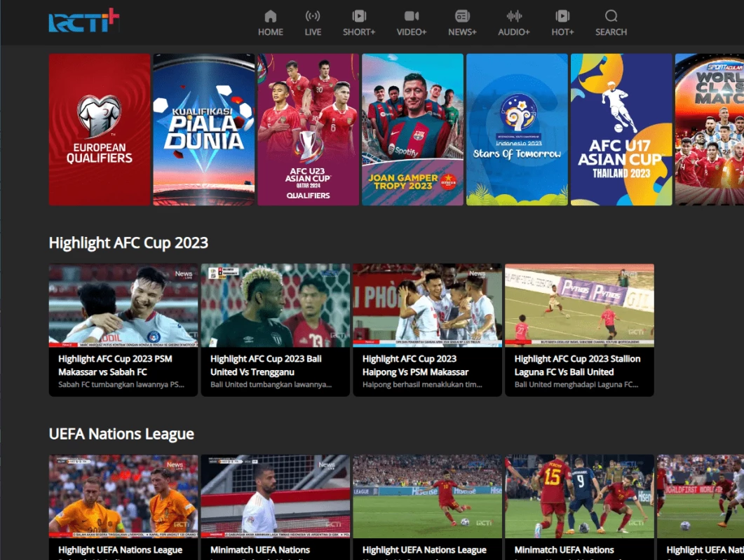Screen dimensions: 744x560
Task: Play UEFA thumbnail showing jersey number 15
Action: [x=579, y=496]
